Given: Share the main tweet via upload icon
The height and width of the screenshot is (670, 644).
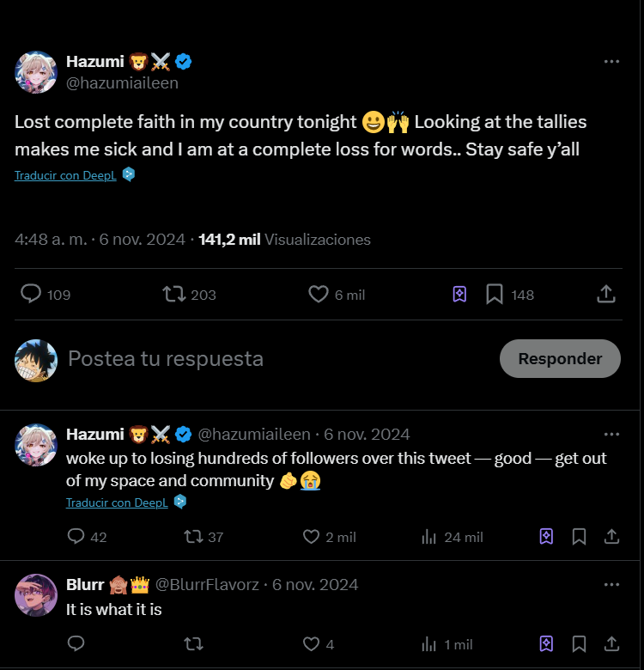Looking at the screenshot, I should point(606,295).
